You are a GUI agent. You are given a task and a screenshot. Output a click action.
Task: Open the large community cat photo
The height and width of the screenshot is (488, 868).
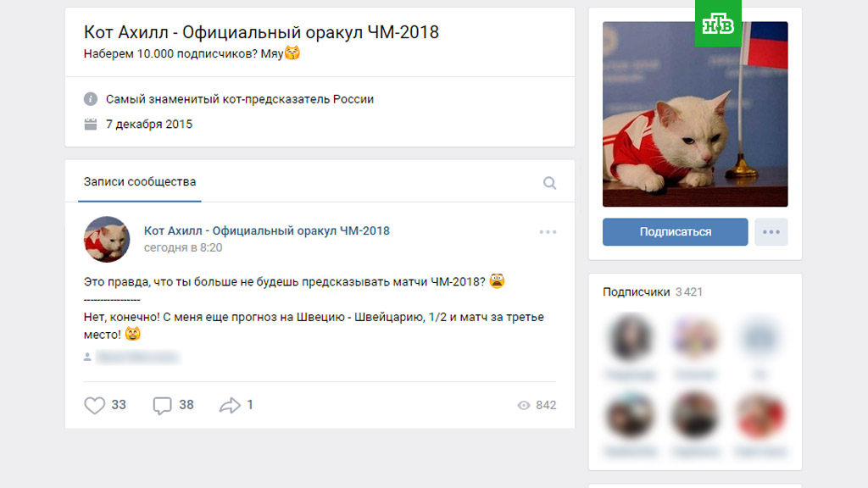pyautogui.click(x=695, y=114)
